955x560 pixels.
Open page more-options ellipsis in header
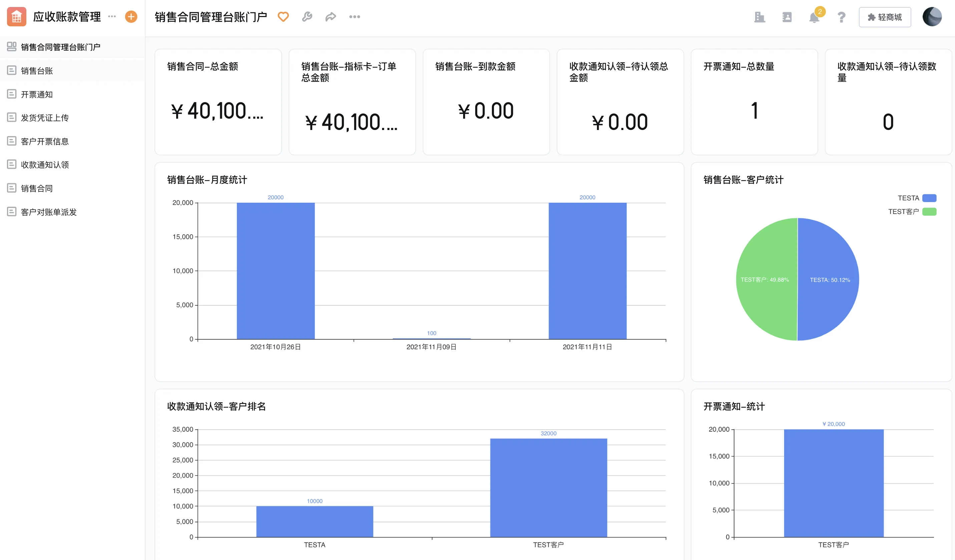click(354, 17)
